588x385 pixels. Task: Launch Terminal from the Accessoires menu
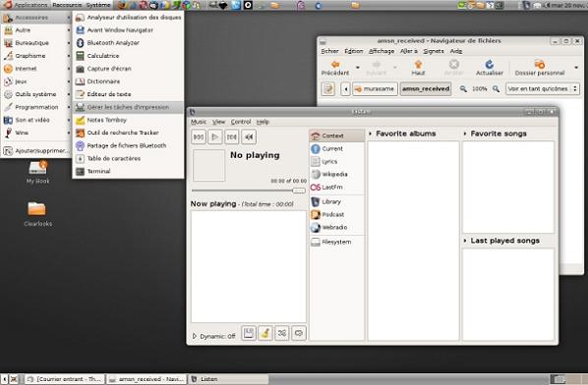(128, 171)
